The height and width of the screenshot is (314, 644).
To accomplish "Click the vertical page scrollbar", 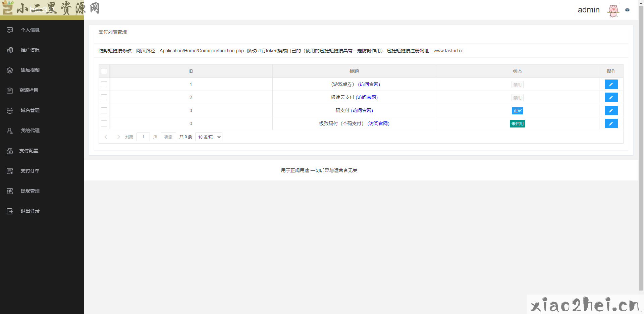I will [x=641, y=148].
